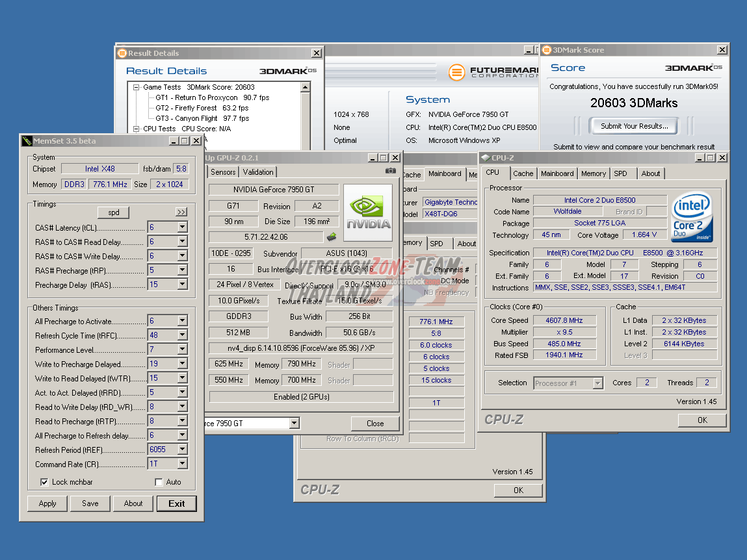Click the Save button in MemSet

[90, 503]
